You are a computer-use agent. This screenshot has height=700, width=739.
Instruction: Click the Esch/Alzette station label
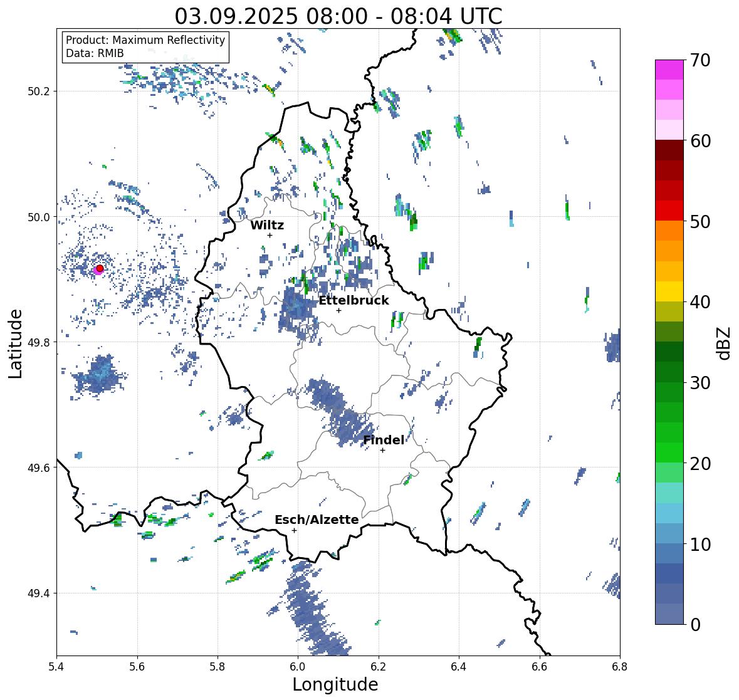click(x=317, y=520)
